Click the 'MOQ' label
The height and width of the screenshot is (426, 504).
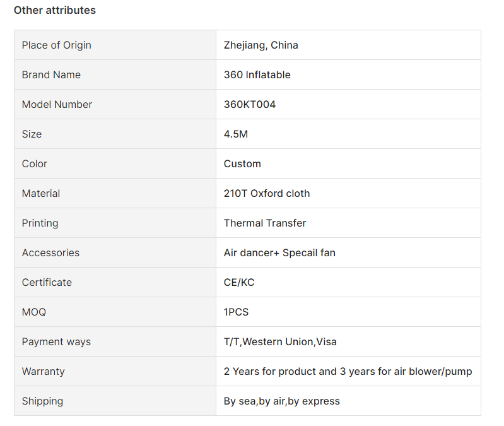tap(34, 312)
